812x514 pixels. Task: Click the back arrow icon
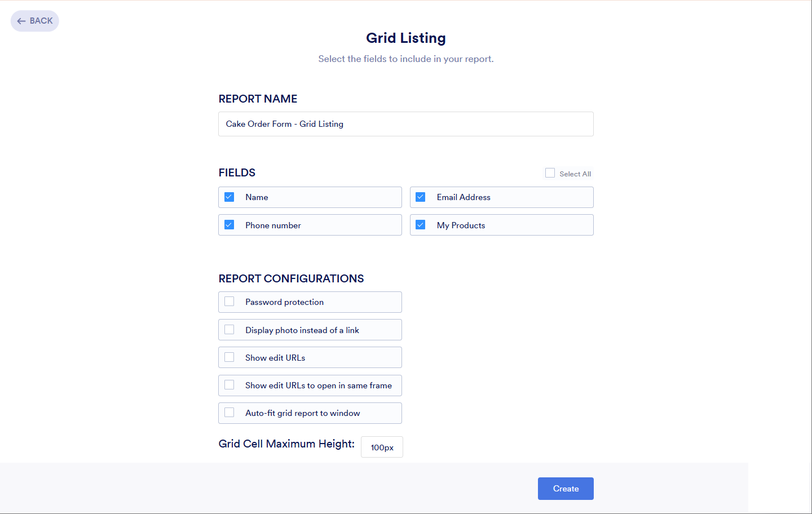(21, 21)
